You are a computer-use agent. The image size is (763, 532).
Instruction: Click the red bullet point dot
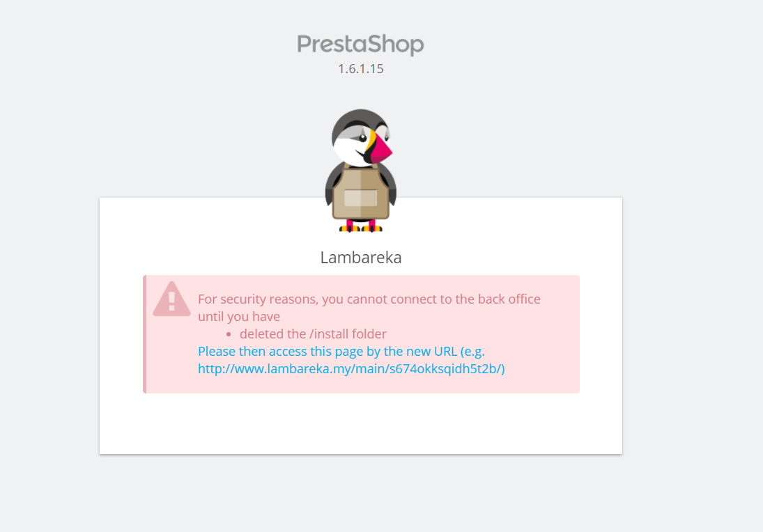click(229, 334)
